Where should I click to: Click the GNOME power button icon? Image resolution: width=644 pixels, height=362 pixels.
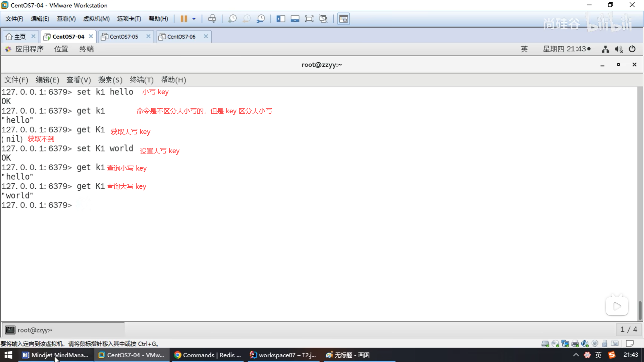tap(632, 49)
